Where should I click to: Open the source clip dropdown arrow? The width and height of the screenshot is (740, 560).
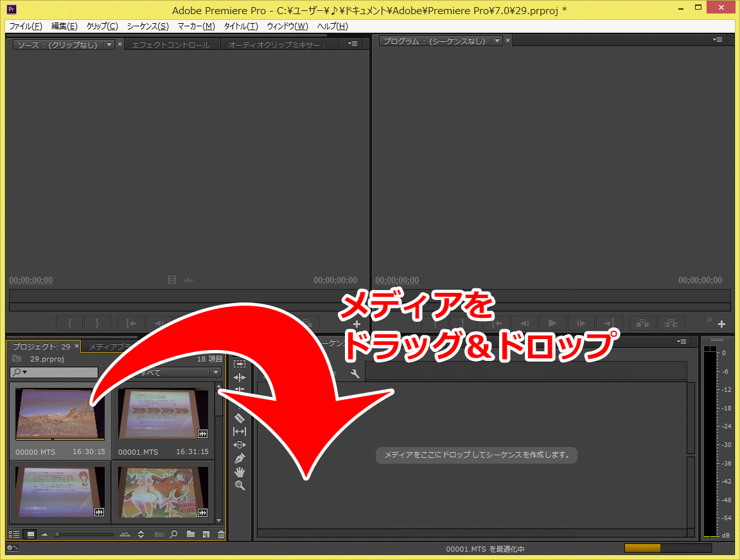point(109,44)
